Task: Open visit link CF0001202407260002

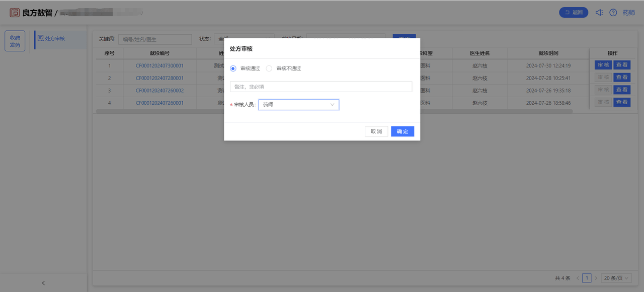Action: (159, 91)
